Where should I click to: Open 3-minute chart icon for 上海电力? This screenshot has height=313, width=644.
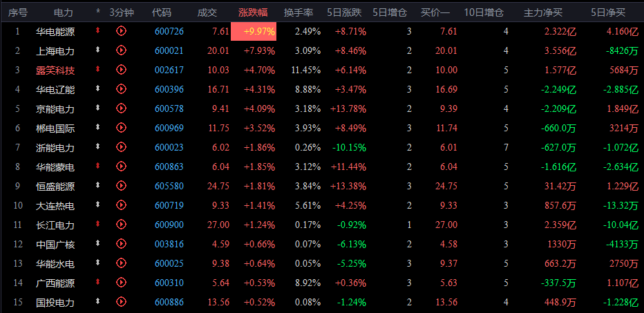click(121, 50)
